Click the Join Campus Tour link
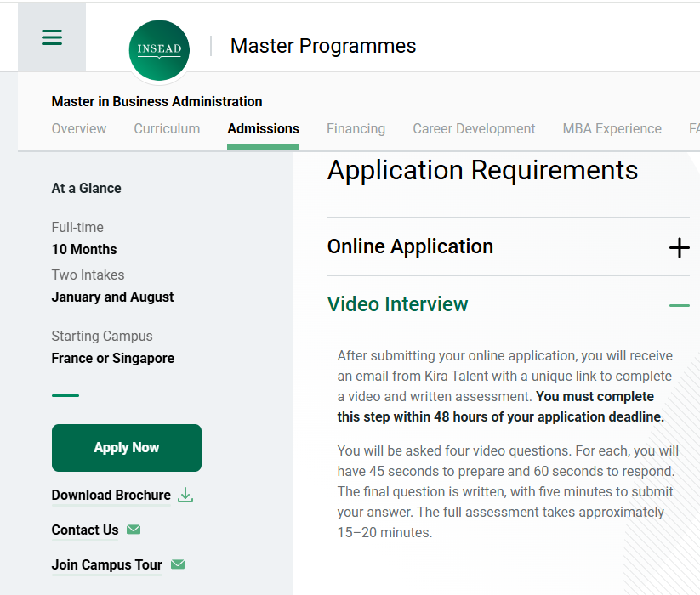The image size is (700, 595). tap(106, 564)
